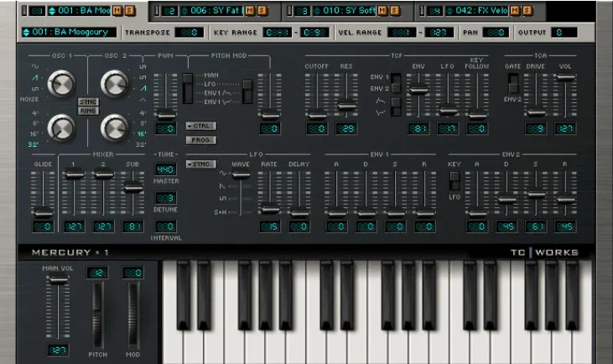Choose the square wave icon in LFO WAVE
The width and height of the screenshot is (613, 364).
click(222, 199)
